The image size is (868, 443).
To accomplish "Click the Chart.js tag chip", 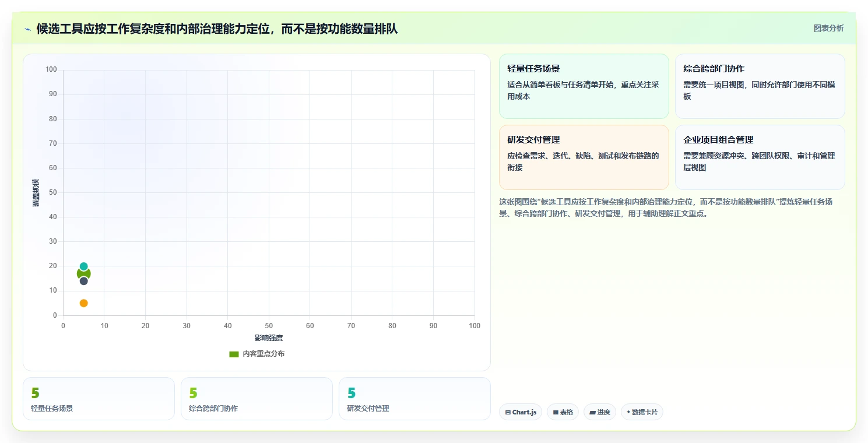I will tap(521, 412).
